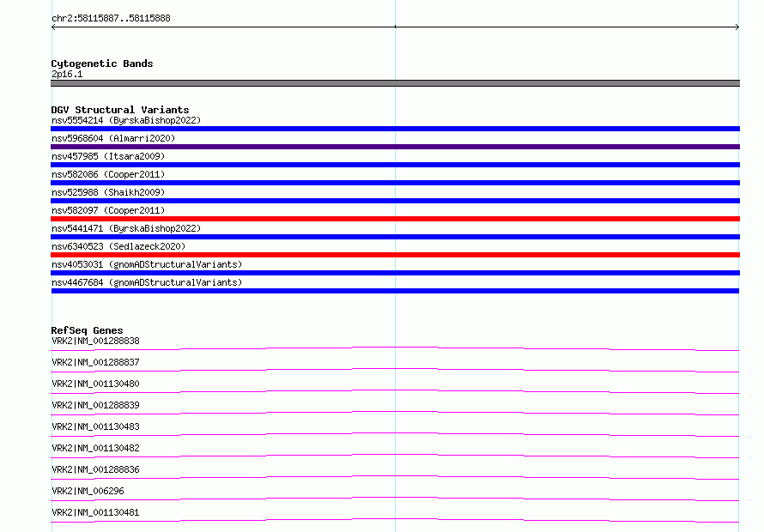Click the chr2:58115887..58115888 coordinate label
The height and width of the screenshot is (532, 764).
click(111, 19)
